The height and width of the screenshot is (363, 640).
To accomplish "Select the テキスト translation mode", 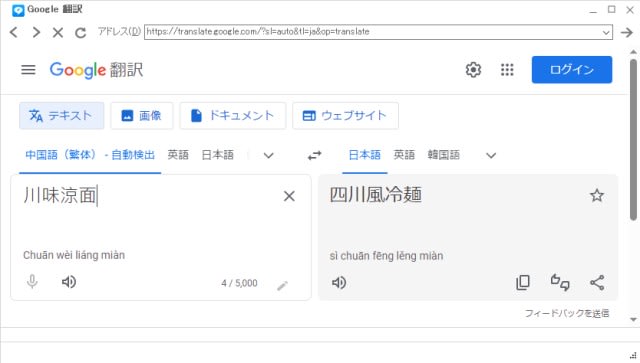I will (x=61, y=116).
